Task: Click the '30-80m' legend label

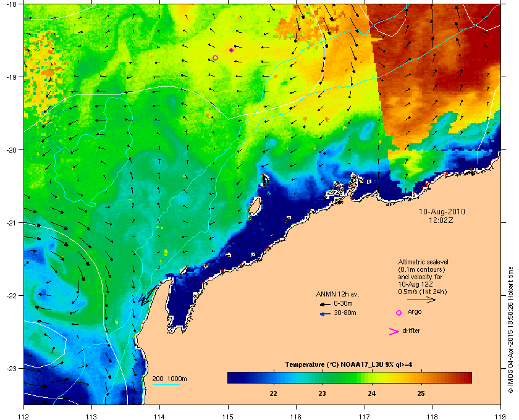Action: (x=345, y=313)
